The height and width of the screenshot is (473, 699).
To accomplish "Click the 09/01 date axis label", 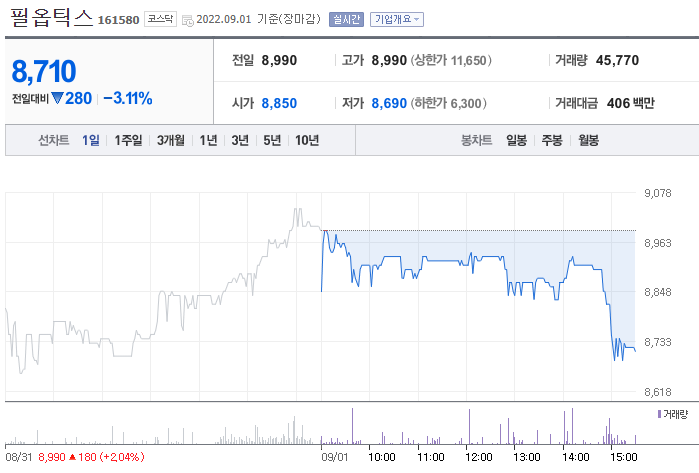I will click(x=334, y=457).
